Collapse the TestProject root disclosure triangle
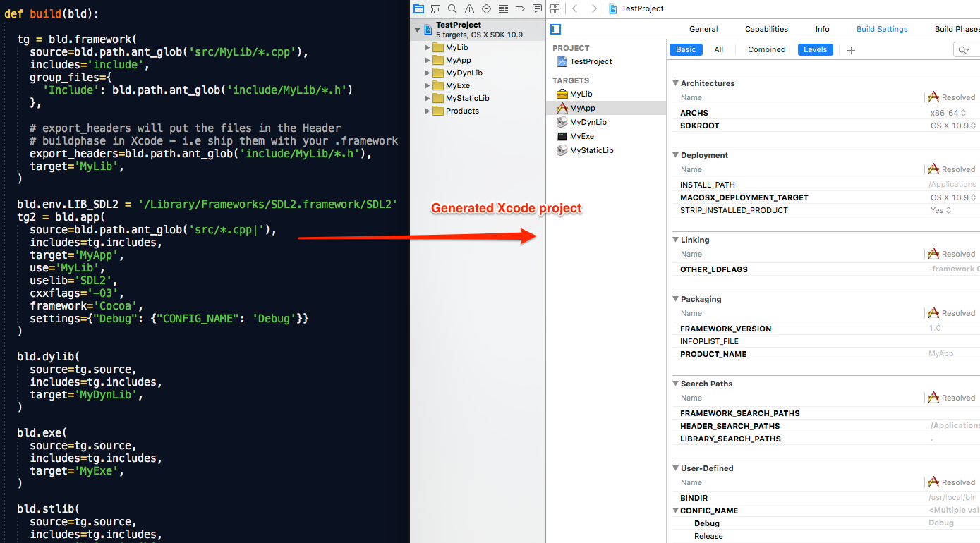The height and width of the screenshot is (543, 980). point(417,30)
